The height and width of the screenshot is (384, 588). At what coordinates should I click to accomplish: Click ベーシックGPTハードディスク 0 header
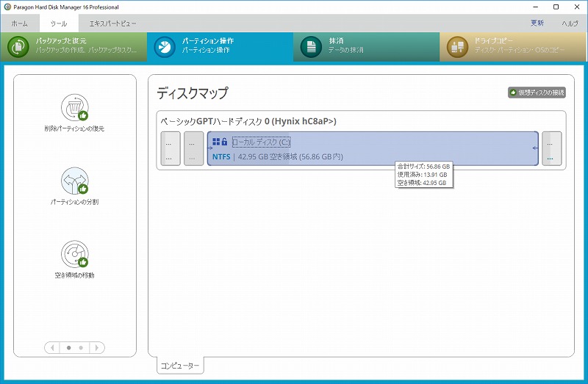click(248, 121)
